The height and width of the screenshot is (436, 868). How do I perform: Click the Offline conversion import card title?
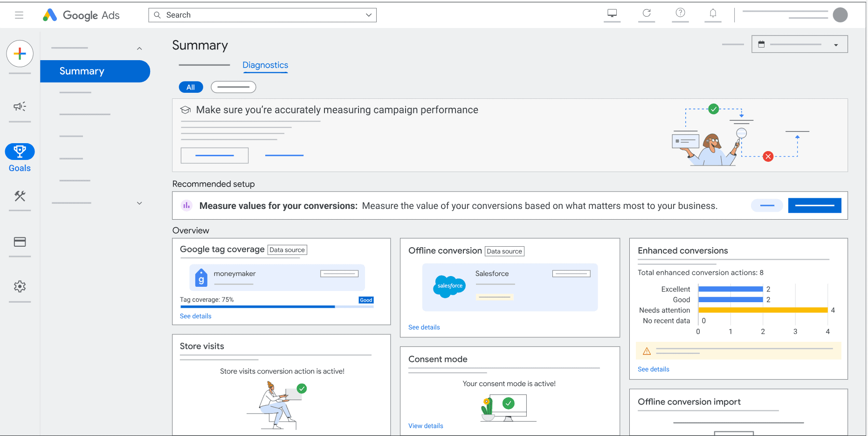(689, 402)
